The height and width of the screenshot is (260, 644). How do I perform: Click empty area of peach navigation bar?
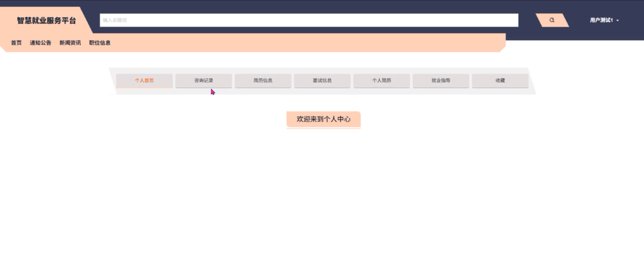(x=300, y=43)
